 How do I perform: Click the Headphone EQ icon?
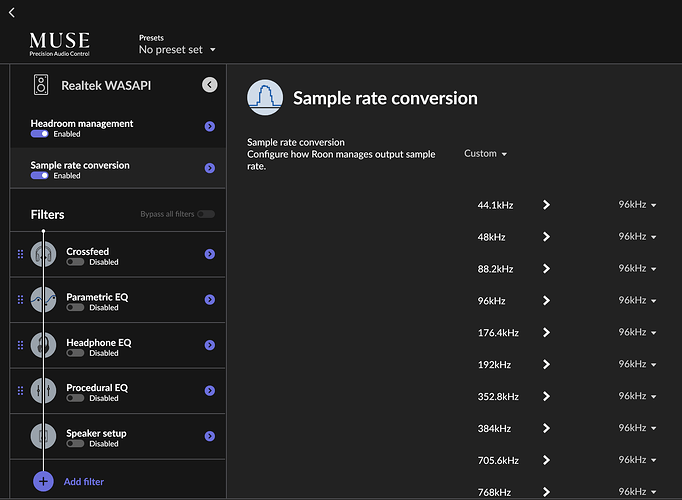pyautogui.click(x=43, y=345)
